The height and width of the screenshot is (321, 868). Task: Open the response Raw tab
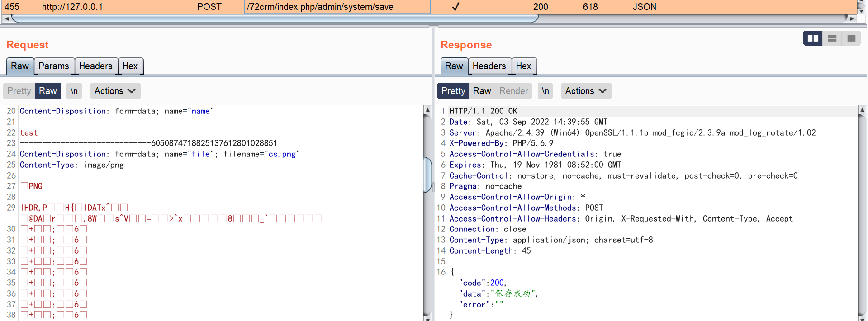pos(454,66)
